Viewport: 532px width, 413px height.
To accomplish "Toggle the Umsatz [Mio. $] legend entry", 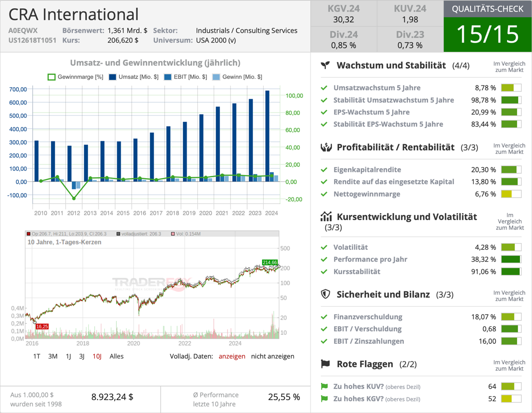I will [134, 77].
